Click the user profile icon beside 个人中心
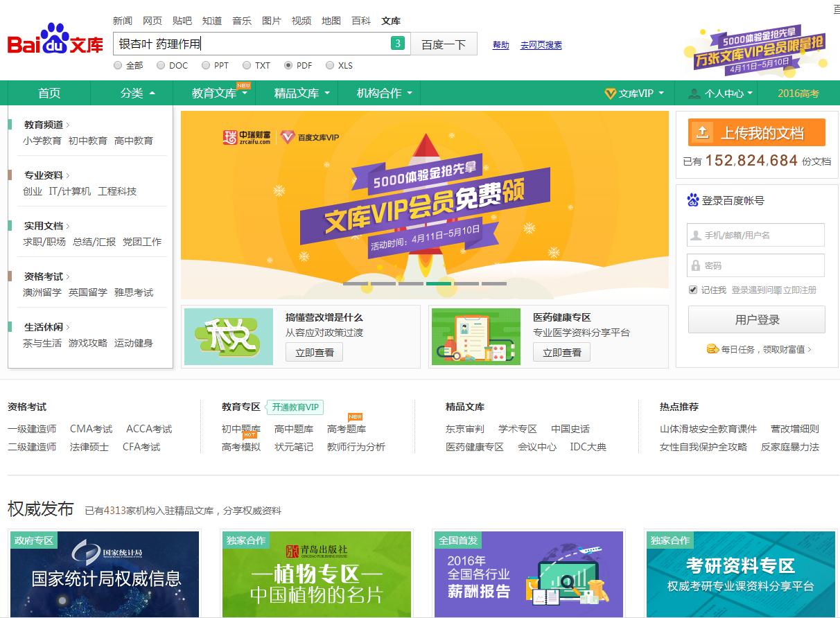 [694, 94]
